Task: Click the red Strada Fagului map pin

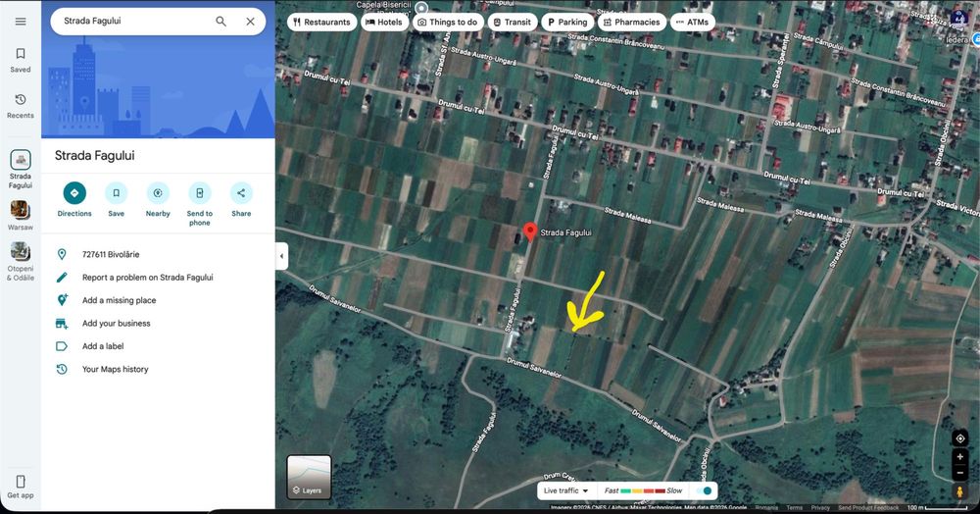Action: click(x=530, y=232)
